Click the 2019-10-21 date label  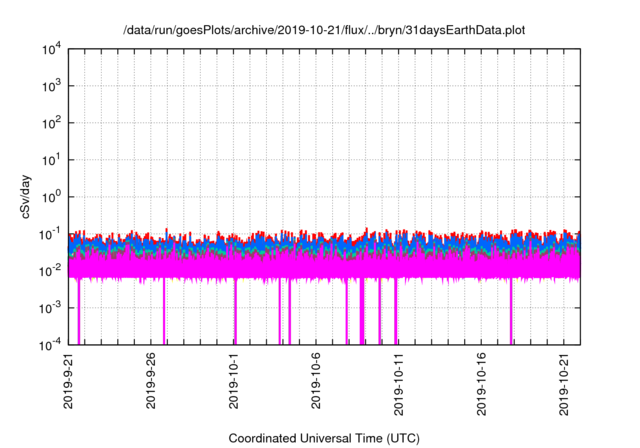point(564,384)
